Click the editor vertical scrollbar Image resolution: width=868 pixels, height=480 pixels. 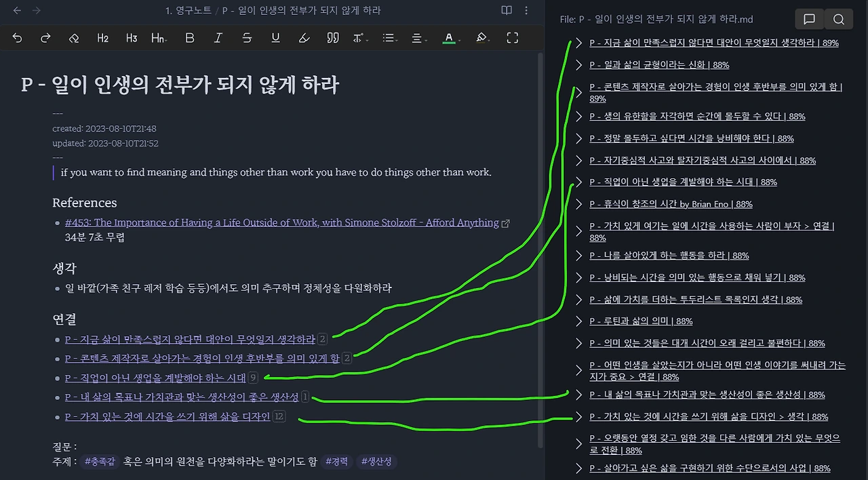540,251
